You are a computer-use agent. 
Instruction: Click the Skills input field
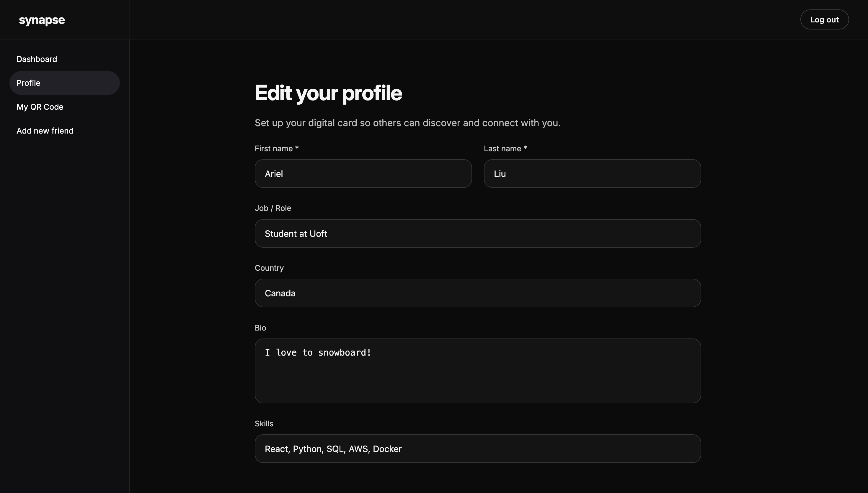coord(477,449)
